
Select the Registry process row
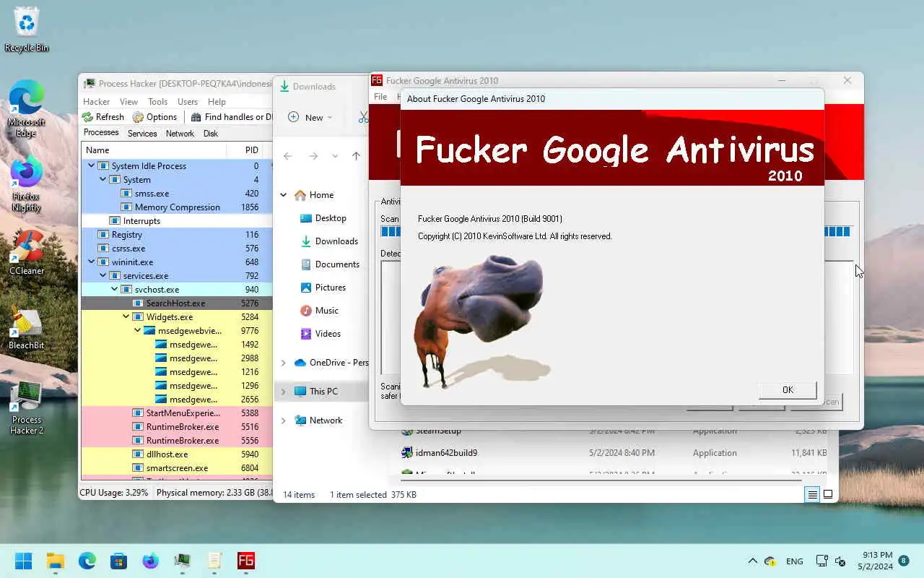click(176, 235)
